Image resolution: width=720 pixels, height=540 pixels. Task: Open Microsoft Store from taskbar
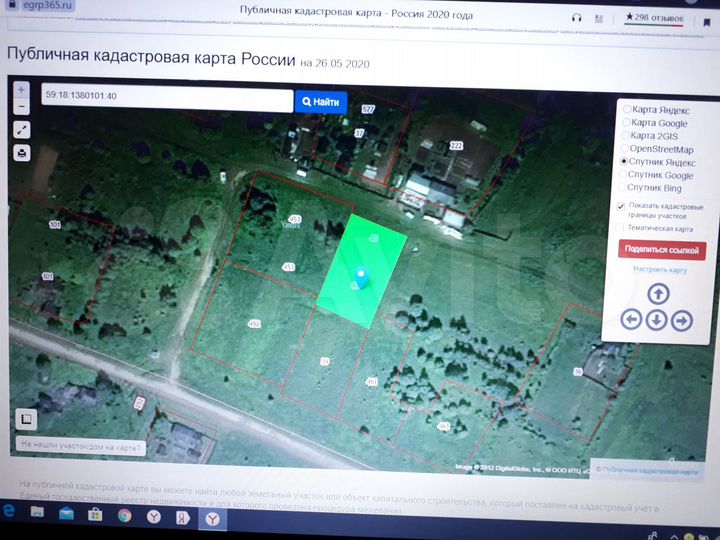[95, 515]
